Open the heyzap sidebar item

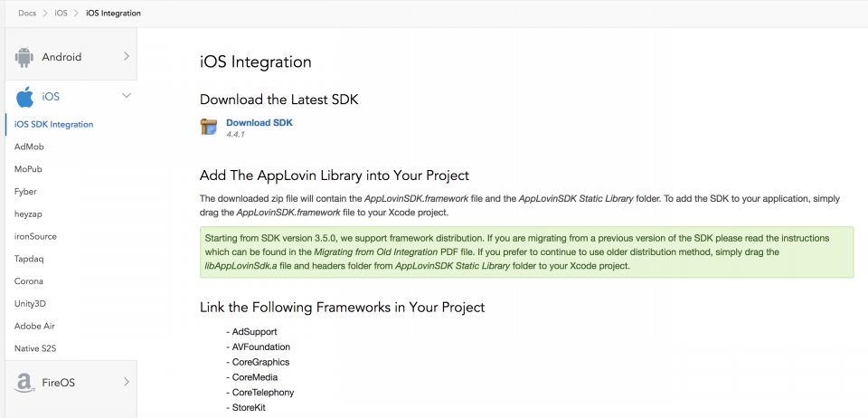tap(28, 214)
